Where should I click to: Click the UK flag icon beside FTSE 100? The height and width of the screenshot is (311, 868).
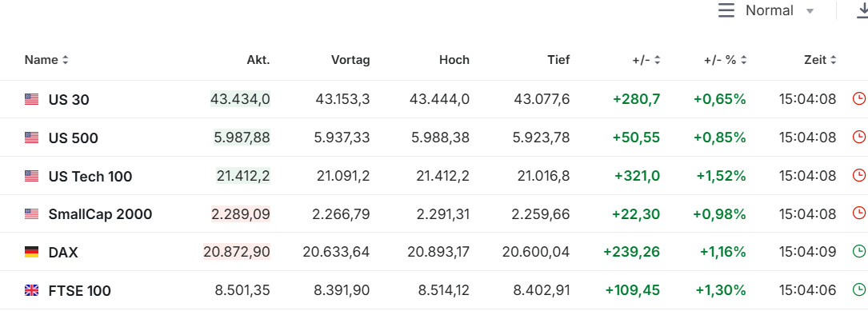tap(31, 290)
